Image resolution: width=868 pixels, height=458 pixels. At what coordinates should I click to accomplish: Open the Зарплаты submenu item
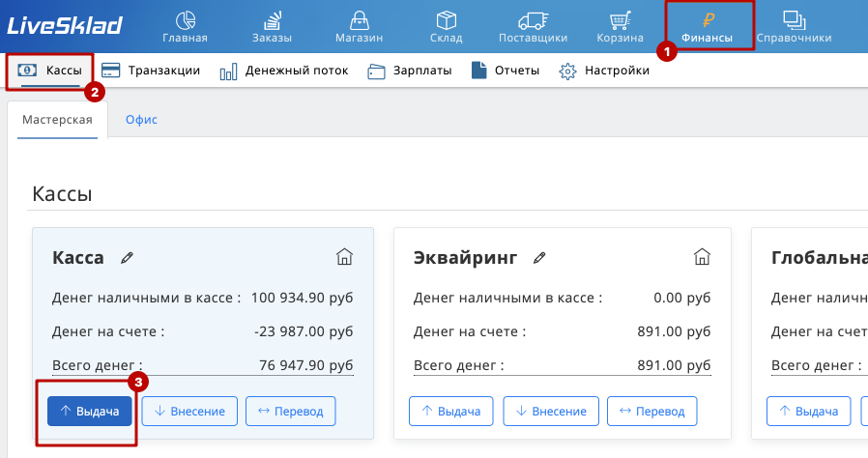(410, 71)
